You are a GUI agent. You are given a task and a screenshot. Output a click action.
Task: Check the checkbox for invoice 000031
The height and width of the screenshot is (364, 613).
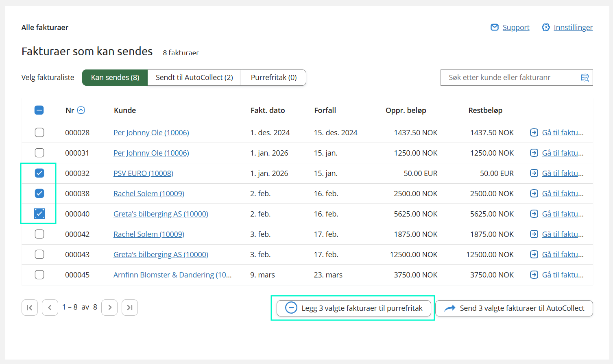point(39,153)
